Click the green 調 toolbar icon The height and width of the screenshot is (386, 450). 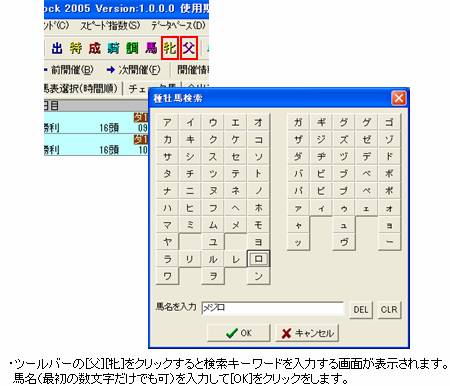[x=132, y=49]
